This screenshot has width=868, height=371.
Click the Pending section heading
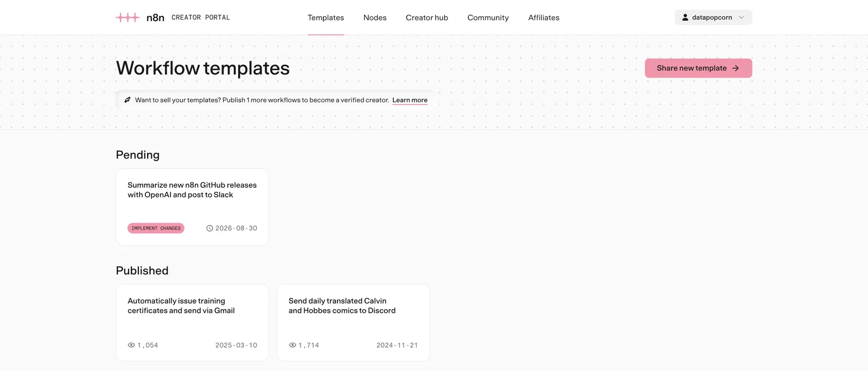[x=138, y=155]
